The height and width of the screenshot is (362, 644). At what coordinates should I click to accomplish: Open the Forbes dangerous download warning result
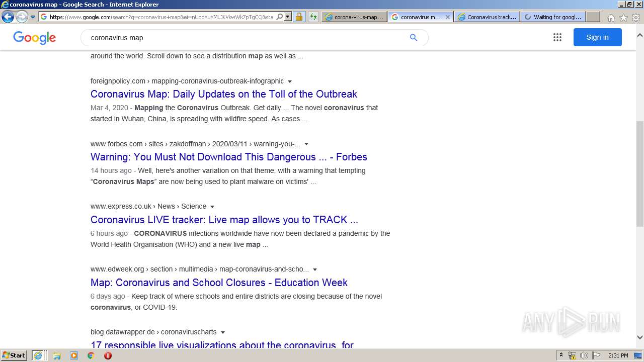(229, 157)
